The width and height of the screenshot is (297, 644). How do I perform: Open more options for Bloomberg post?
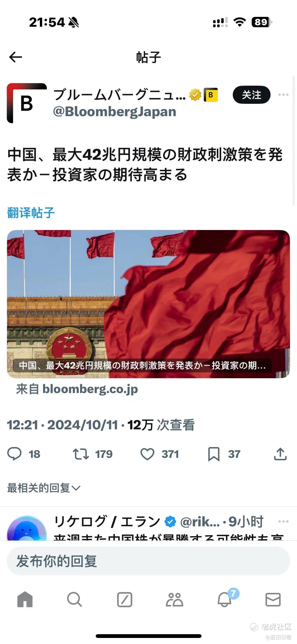tap(283, 95)
